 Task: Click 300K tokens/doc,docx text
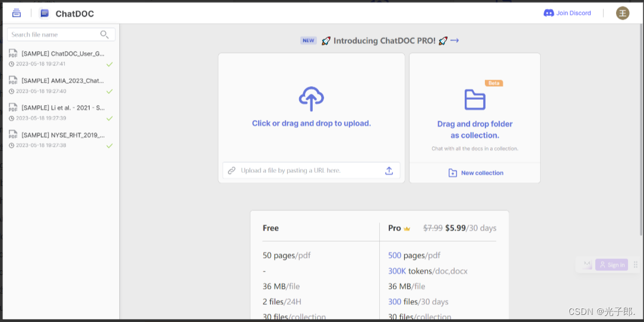click(x=427, y=271)
